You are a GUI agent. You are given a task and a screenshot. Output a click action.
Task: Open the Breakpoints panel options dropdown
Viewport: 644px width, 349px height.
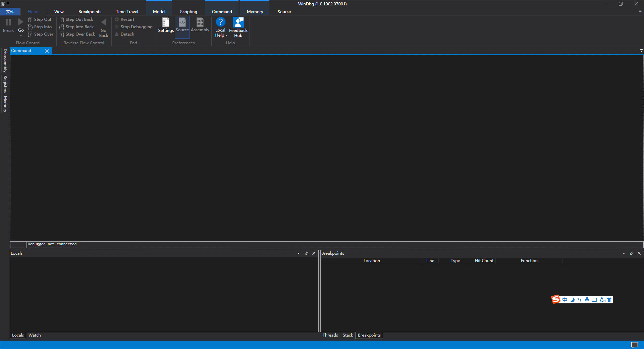(624, 253)
